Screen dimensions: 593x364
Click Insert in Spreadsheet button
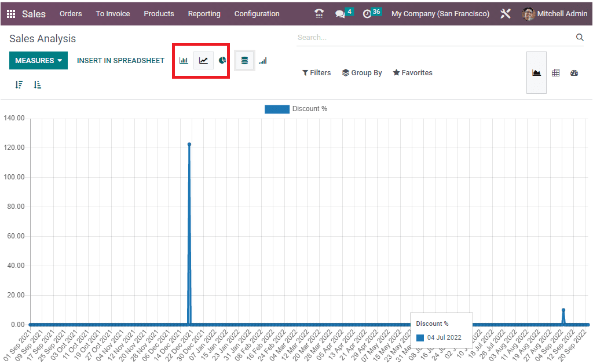click(x=120, y=60)
